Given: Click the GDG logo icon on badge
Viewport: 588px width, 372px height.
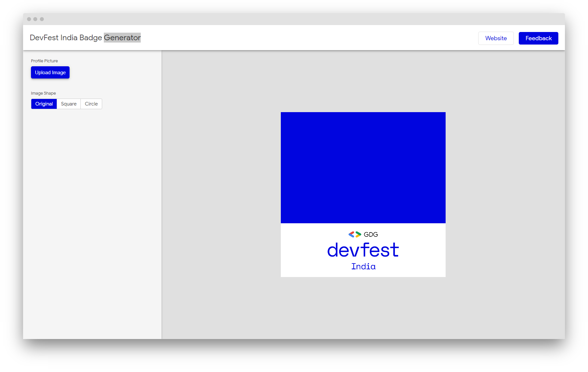Looking at the screenshot, I should click(x=355, y=234).
